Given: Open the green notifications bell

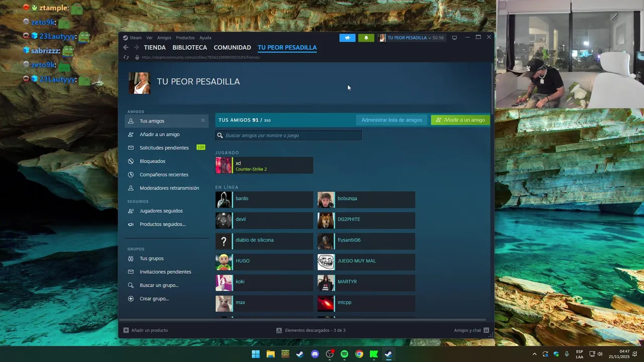Looking at the screenshot, I should 366,38.
